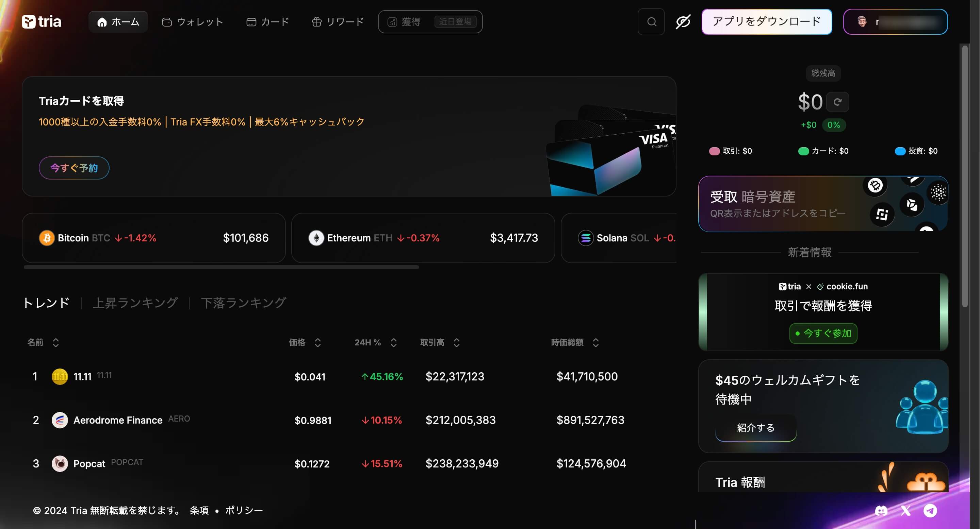Screen dimensions: 980x529
Task: Click the ticker horizontal scrollbar
Action: (x=221, y=267)
